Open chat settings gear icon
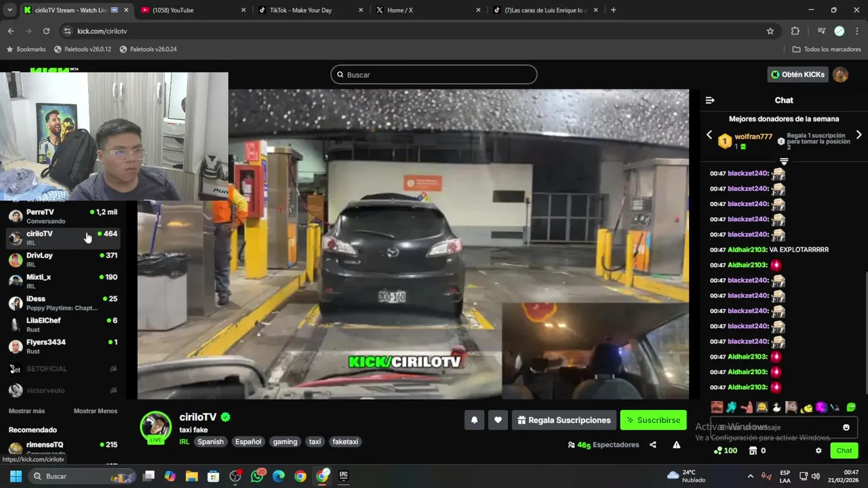Image resolution: width=868 pixels, height=488 pixels. 818,451
